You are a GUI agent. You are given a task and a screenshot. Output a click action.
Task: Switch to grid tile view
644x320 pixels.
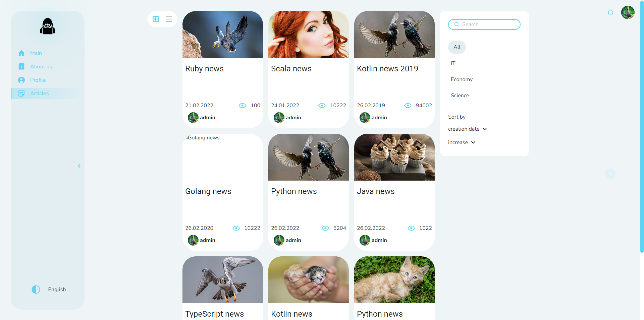click(x=156, y=19)
